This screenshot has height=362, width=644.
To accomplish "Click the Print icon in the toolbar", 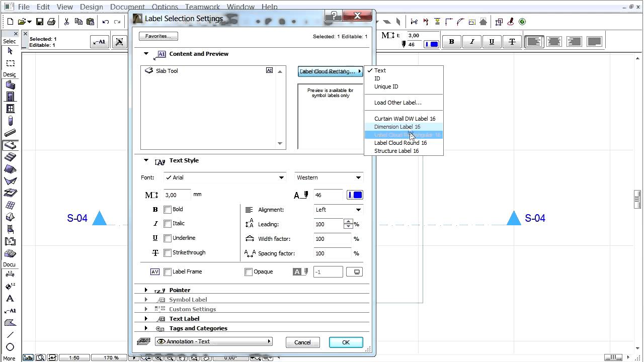I will [x=51, y=22].
